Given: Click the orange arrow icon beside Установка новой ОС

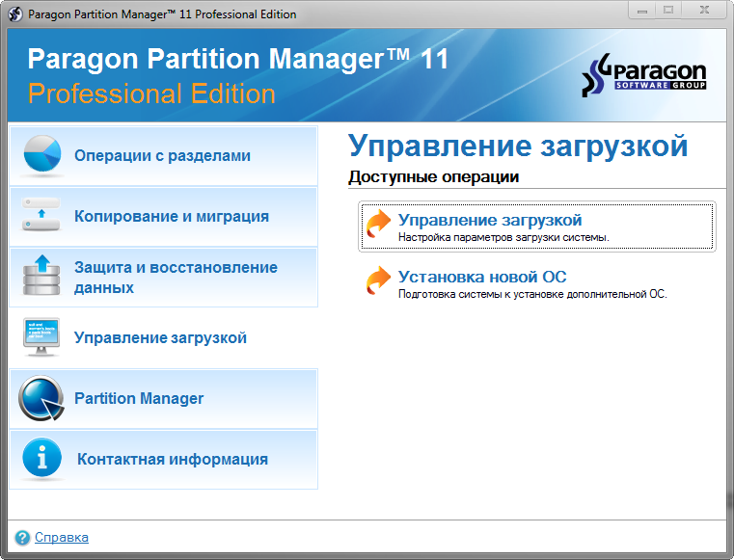Looking at the screenshot, I should [379, 280].
